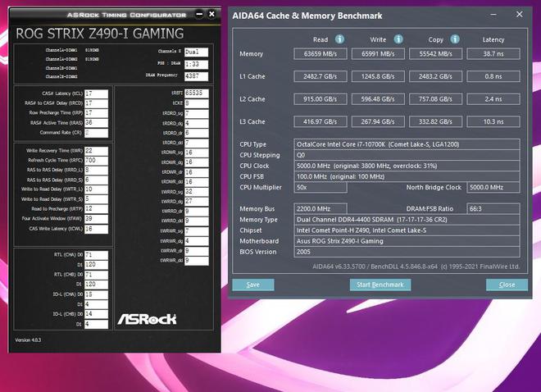Click the BIOS Version value 2005

(x=407, y=252)
